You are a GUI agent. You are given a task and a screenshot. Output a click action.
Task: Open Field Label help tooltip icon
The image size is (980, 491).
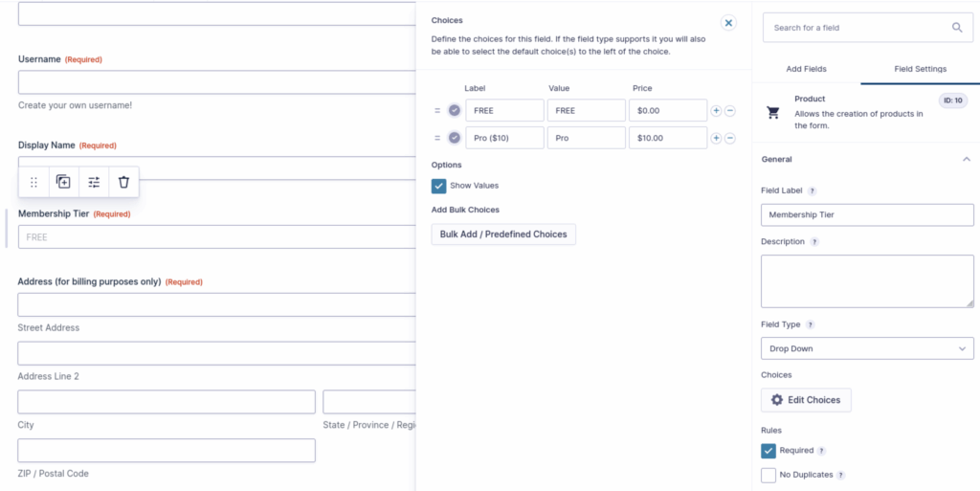(x=813, y=191)
